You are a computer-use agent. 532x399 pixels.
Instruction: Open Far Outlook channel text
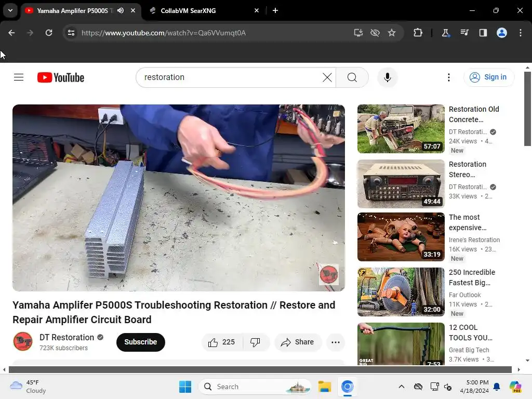(464, 295)
